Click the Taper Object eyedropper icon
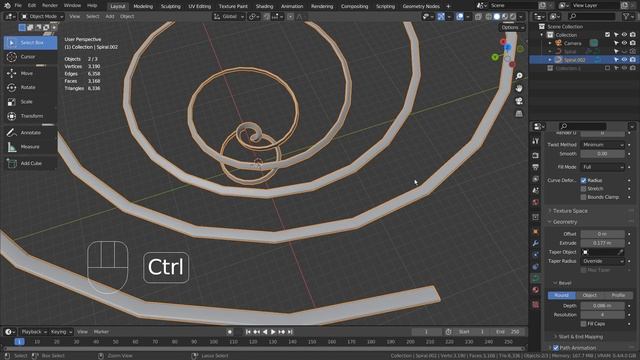The image size is (640, 360). click(x=620, y=252)
